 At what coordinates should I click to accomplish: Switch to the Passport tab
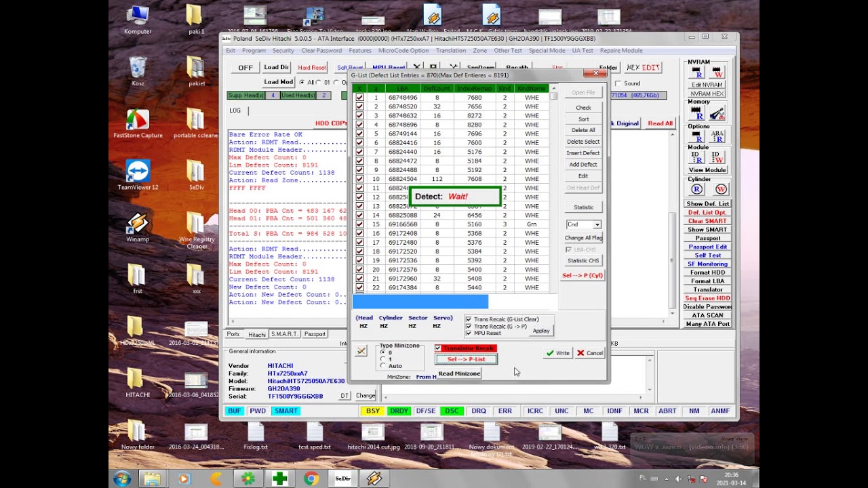click(315, 334)
